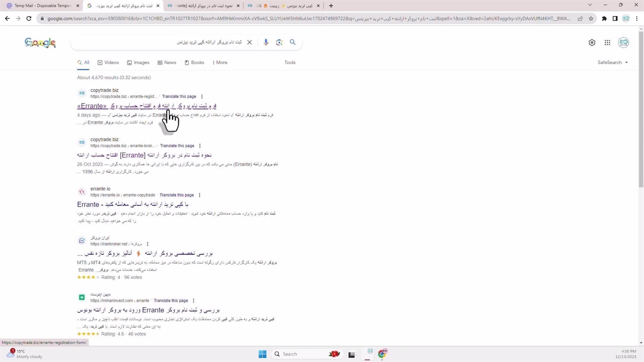Clear the search box with X icon
Image resolution: width=644 pixels, height=362 pixels.
249,42
